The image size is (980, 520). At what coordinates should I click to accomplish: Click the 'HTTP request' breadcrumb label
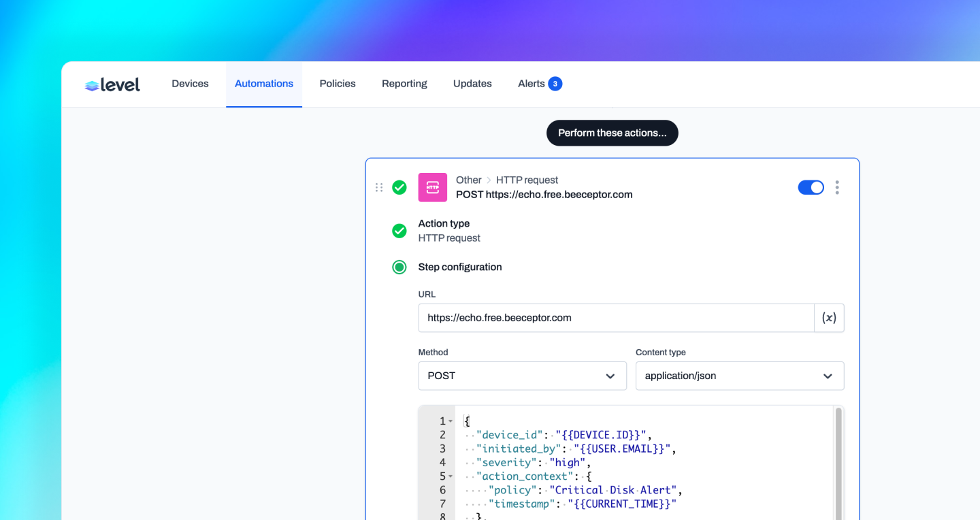(527, 180)
